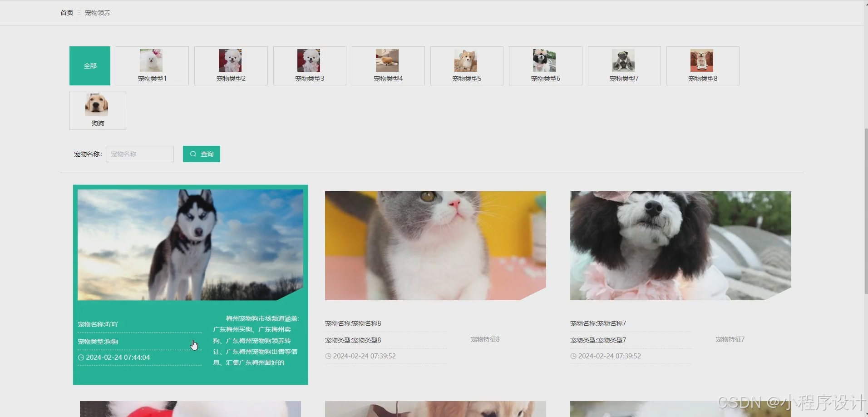Select the 全部 category filter
This screenshot has height=417, width=868.
pyautogui.click(x=90, y=66)
